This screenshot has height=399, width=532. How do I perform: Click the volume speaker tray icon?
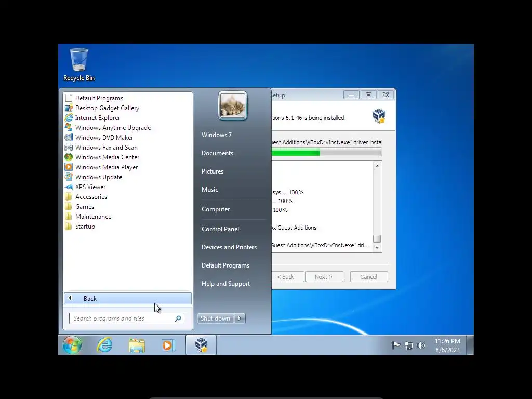421,345
